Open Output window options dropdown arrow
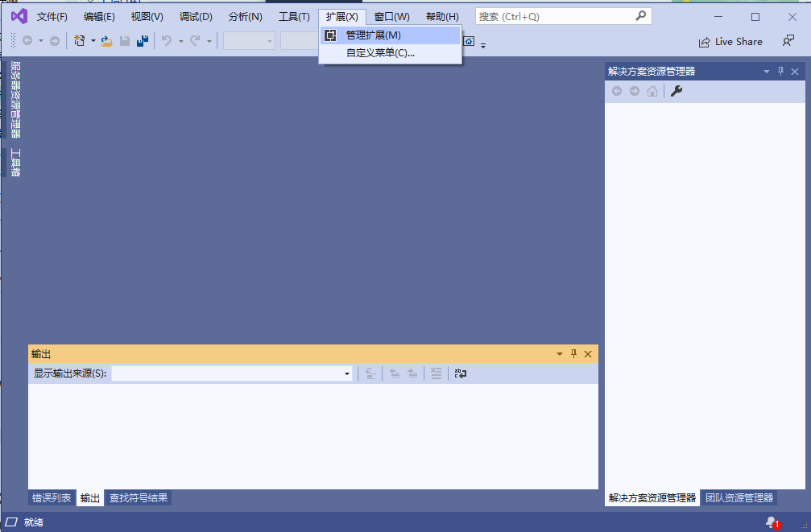Viewport: 811px width, 532px height. pyautogui.click(x=559, y=354)
